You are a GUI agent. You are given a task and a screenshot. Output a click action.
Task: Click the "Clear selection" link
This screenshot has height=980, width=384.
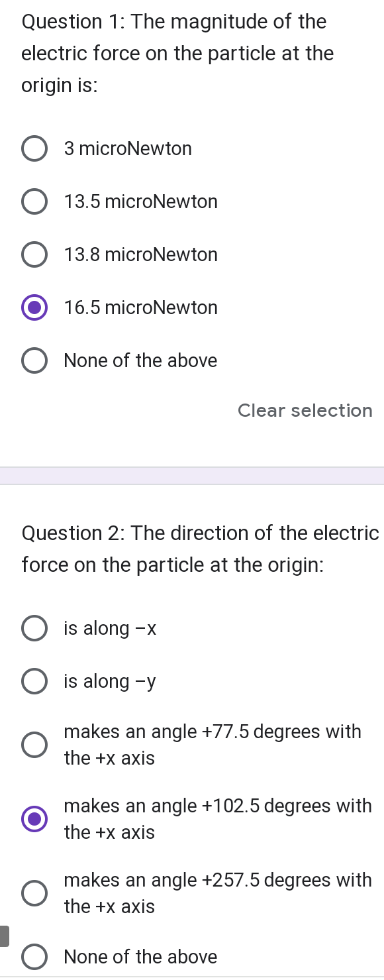(x=305, y=411)
